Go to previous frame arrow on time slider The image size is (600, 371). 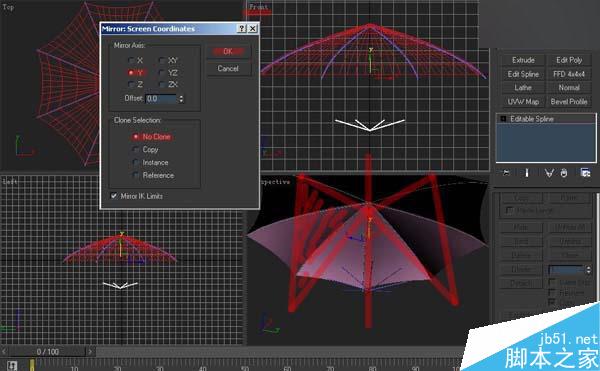coord(4,351)
